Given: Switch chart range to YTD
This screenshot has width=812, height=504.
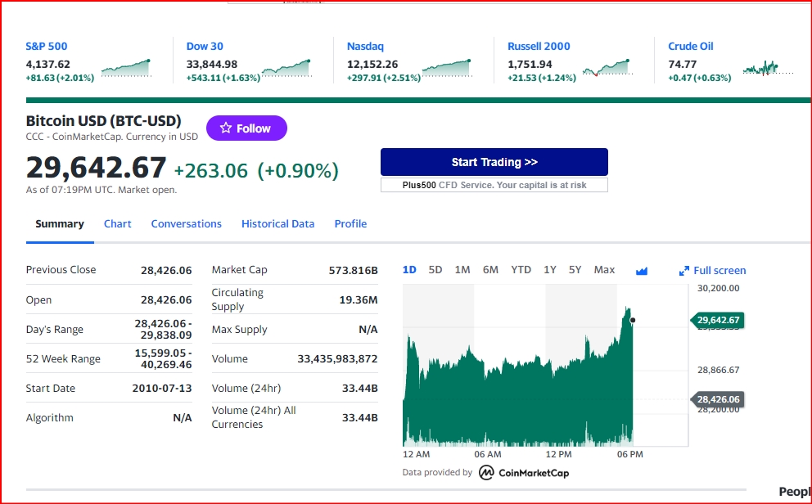Looking at the screenshot, I should [521, 270].
